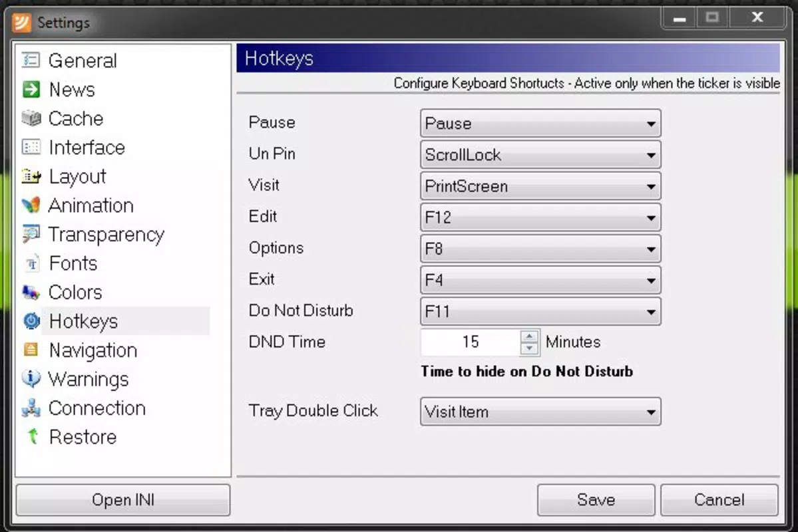Click the Cache box icon

31,118
